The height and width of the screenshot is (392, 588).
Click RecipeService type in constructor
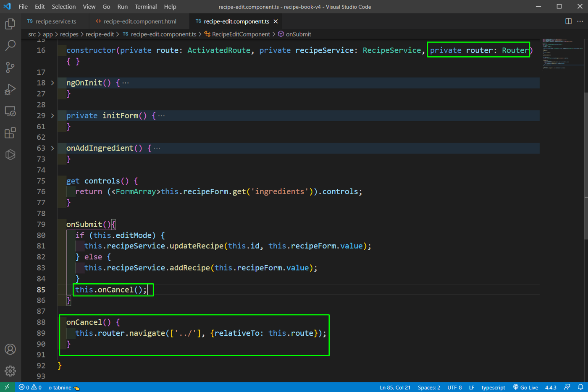tap(392, 50)
